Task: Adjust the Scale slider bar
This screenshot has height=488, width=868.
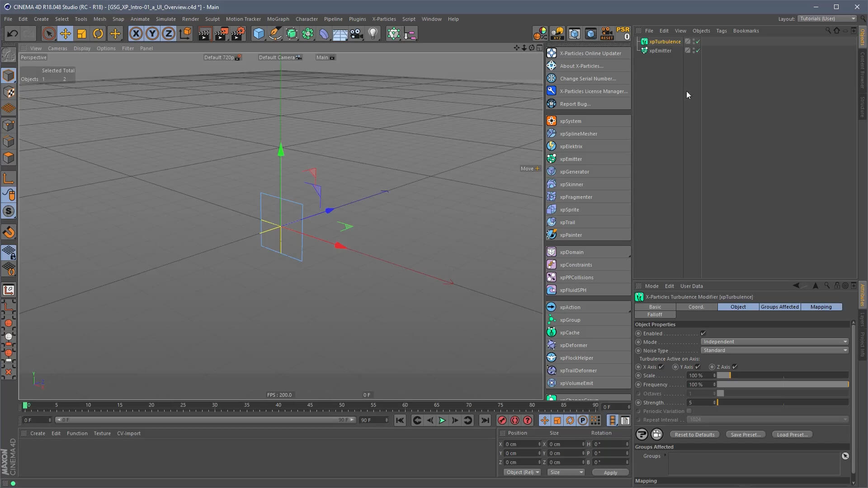Action: pos(782,376)
